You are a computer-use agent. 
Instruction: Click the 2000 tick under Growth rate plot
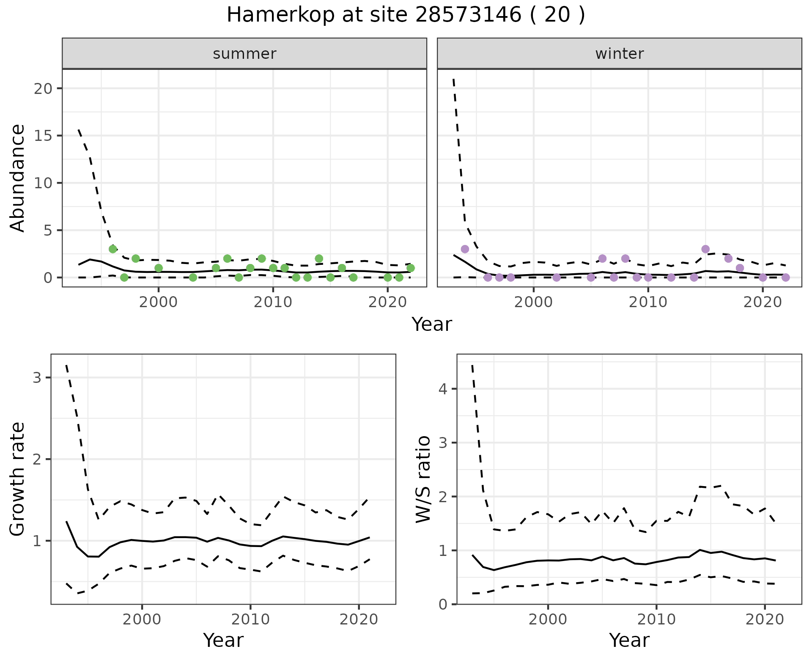(x=142, y=619)
